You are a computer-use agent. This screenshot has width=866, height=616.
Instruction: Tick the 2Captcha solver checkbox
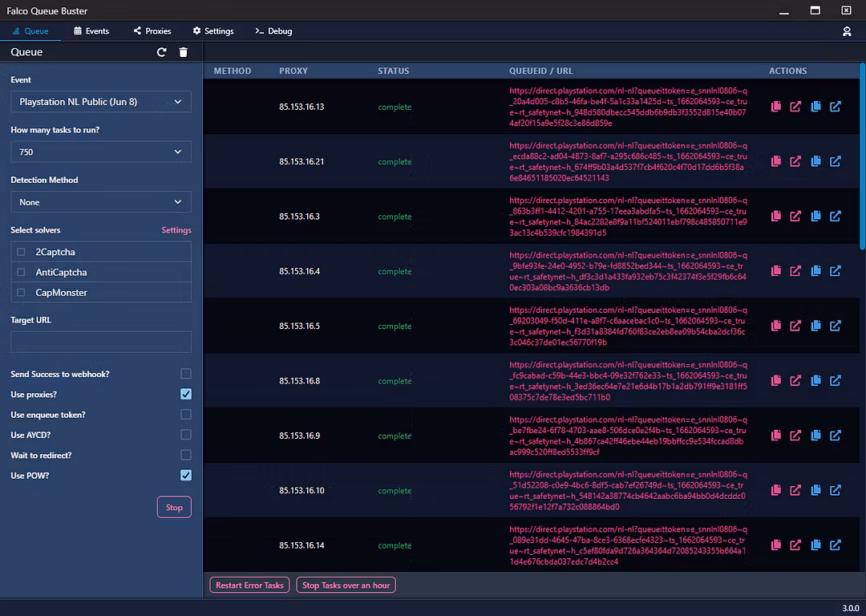click(21, 252)
